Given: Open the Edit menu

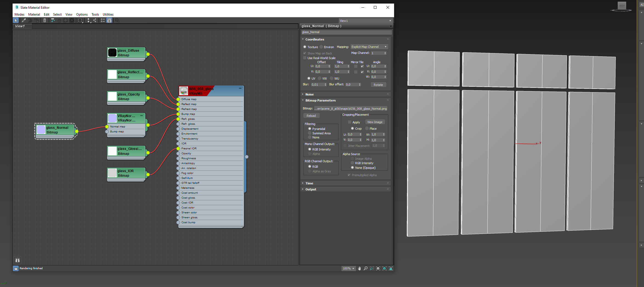Looking at the screenshot, I should 47,15.
